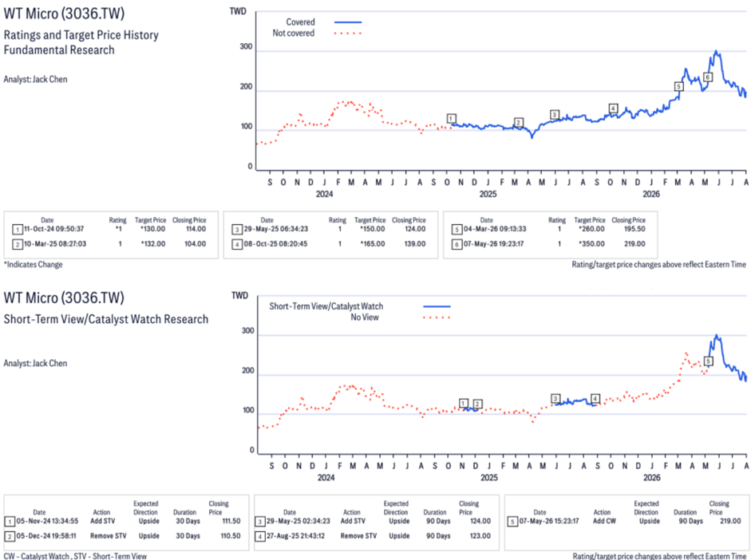Click the 'CW - Catalyst Watch, STV - Short-Term View' footnote
Image resolution: width=751 pixels, height=560 pixels.
[75, 556]
